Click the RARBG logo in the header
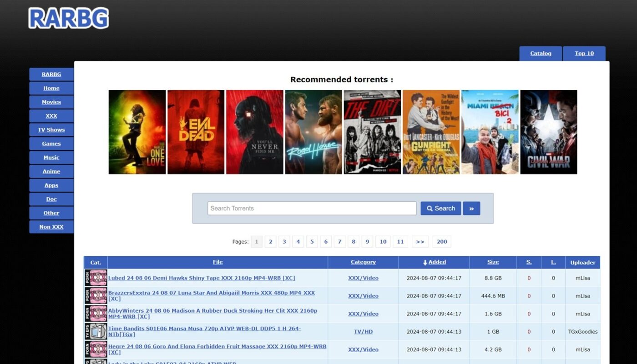The width and height of the screenshot is (637, 364). (x=68, y=18)
